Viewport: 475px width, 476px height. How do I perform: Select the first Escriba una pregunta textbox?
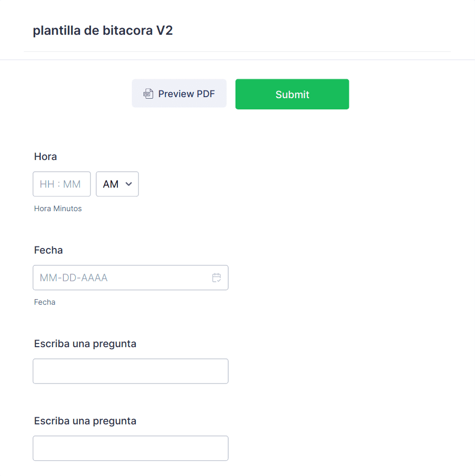(x=130, y=371)
